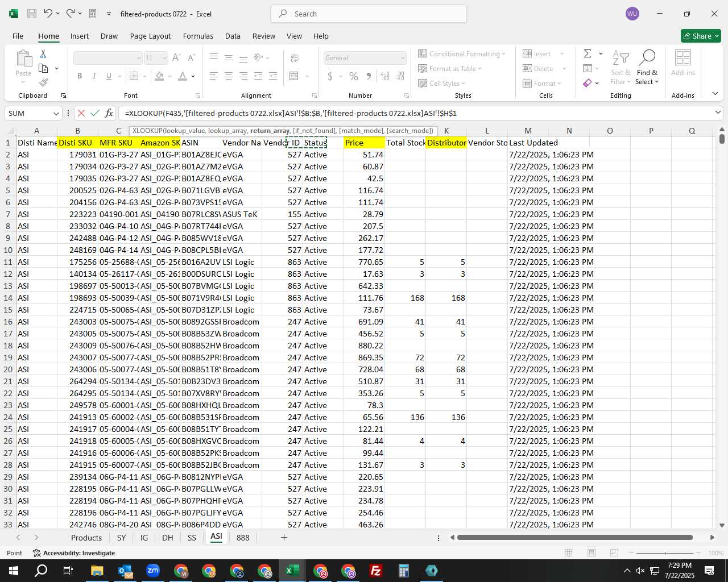The width and height of the screenshot is (728, 582).
Task: Toggle Bold formatting
Action: click(x=80, y=76)
